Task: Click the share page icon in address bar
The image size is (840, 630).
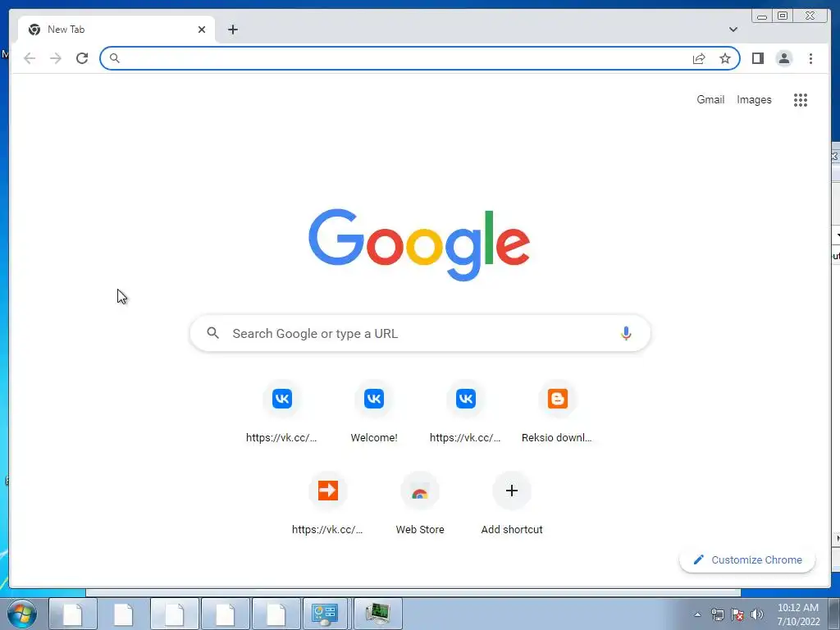Action: pyautogui.click(x=699, y=58)
